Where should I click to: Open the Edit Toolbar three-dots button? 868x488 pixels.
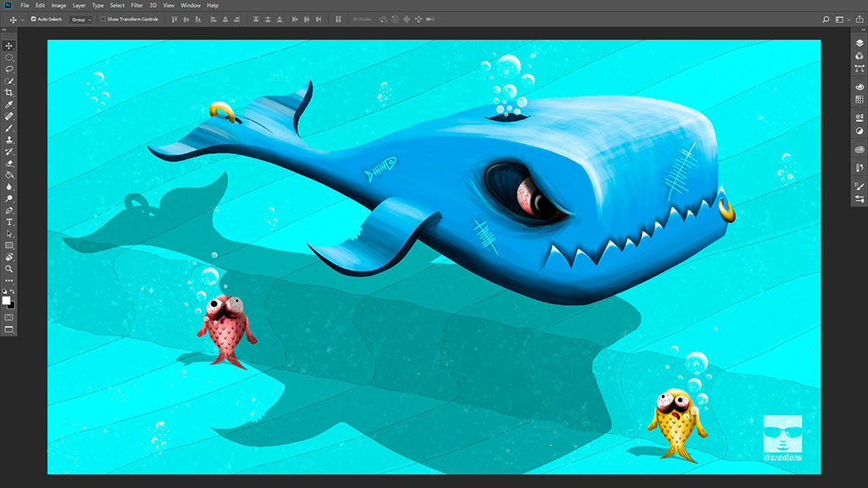click(x=8, y=280)
